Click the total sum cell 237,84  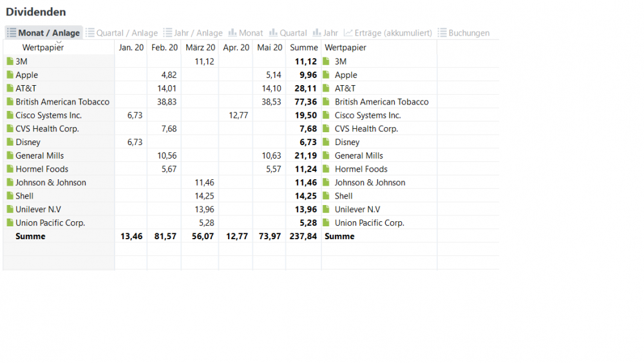click(303, 237)
